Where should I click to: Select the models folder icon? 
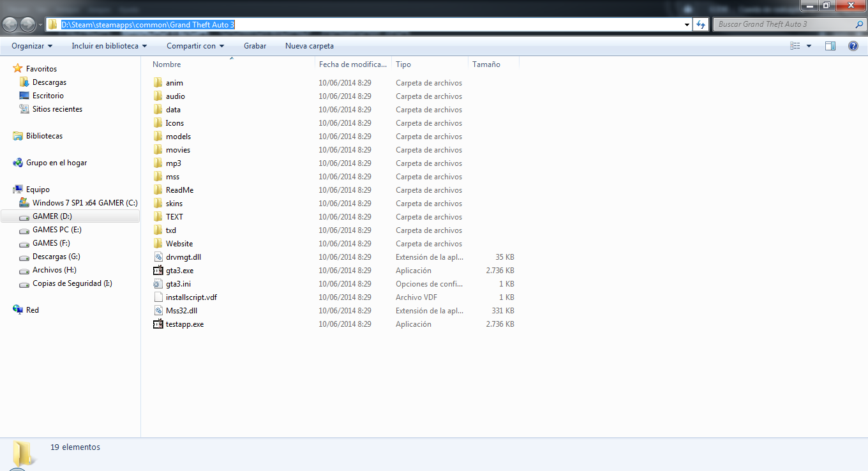[158, 137]
